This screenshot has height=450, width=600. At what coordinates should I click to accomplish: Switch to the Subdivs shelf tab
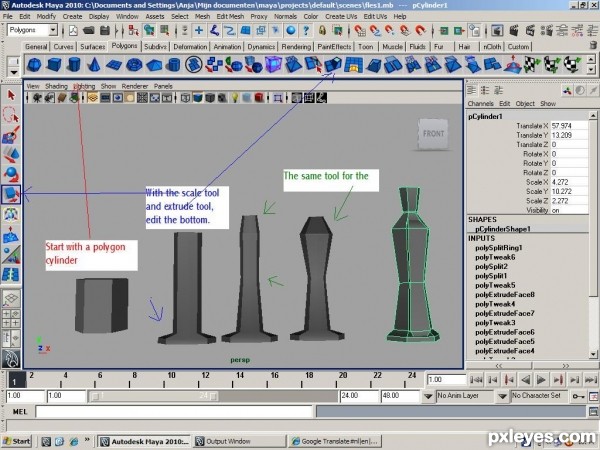(x=155, y=47)
